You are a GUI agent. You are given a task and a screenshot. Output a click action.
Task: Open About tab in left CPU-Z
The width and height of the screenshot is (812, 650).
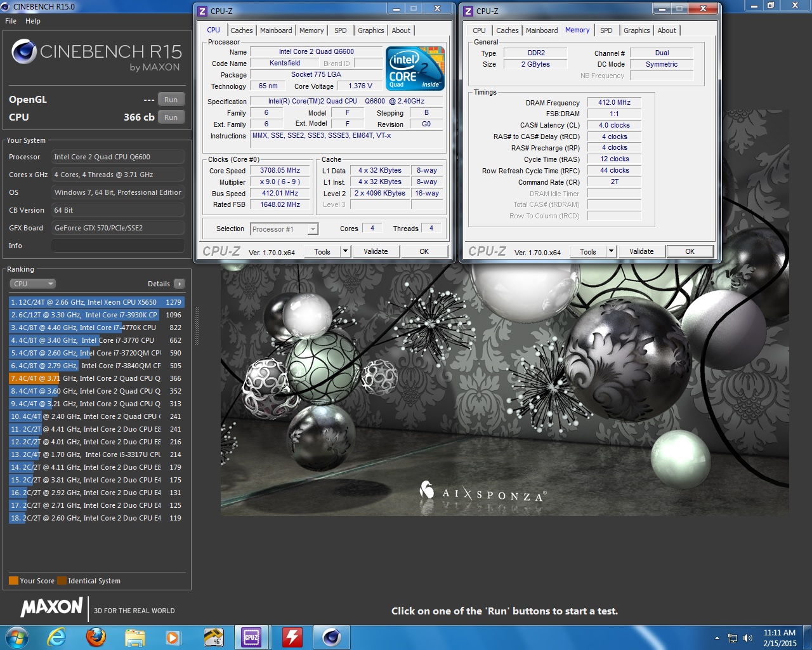401,30
